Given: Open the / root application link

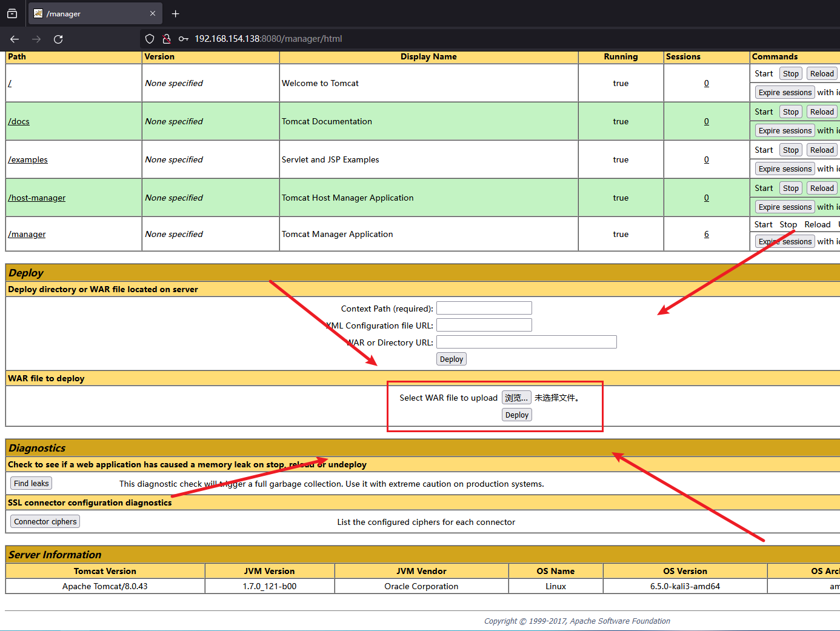Looking at the screenshot, I should tap(10, 83).
